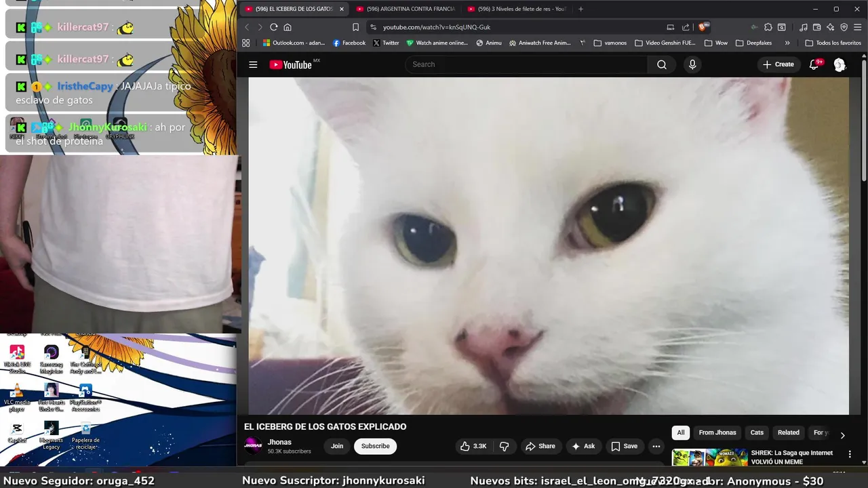This screenshot has width=868, height=488.
Task: Activate voice search microphone
Action: (692, 64)
